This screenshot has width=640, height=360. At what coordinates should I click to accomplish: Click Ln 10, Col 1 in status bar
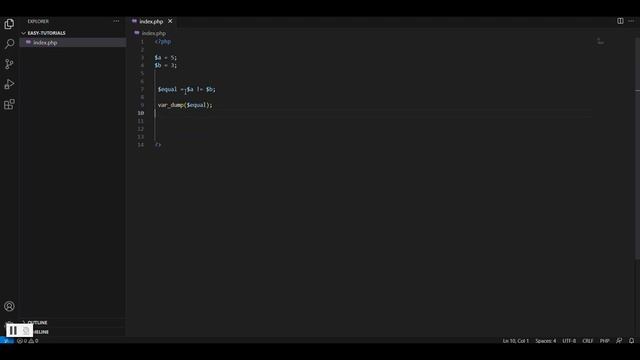516,341
